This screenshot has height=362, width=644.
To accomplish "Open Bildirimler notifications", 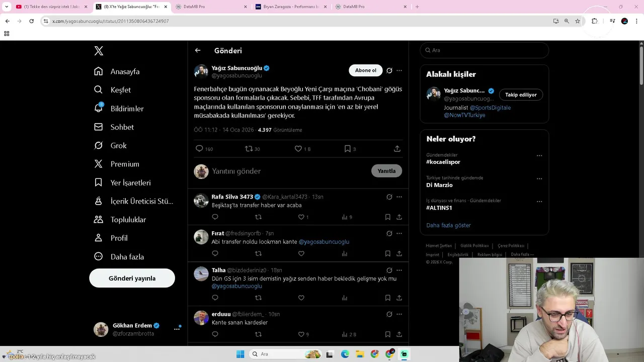I will (119, 109).
